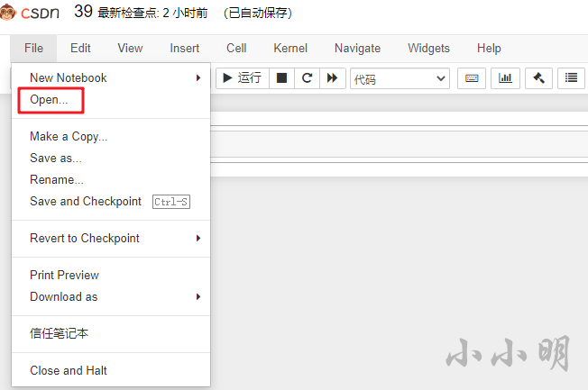The width and height of the screenshot is (588, 390).
Task: Expand the Download as submenu
Action: 111,296
